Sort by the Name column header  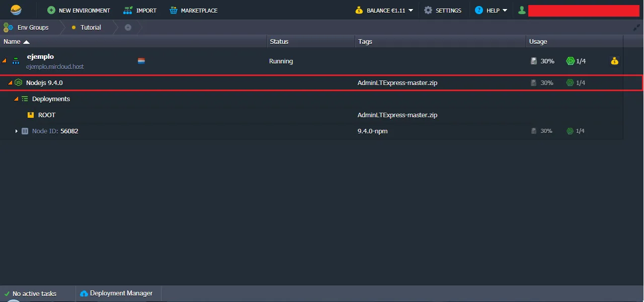point(133,41)
